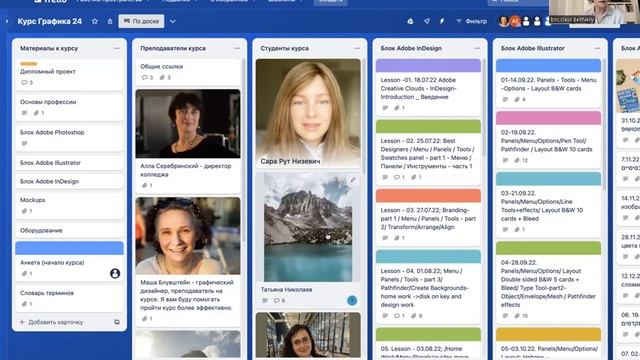Open 01-14.09.22 Panels - Tools - Menu card
640x360 pixels.
point(548,83)
